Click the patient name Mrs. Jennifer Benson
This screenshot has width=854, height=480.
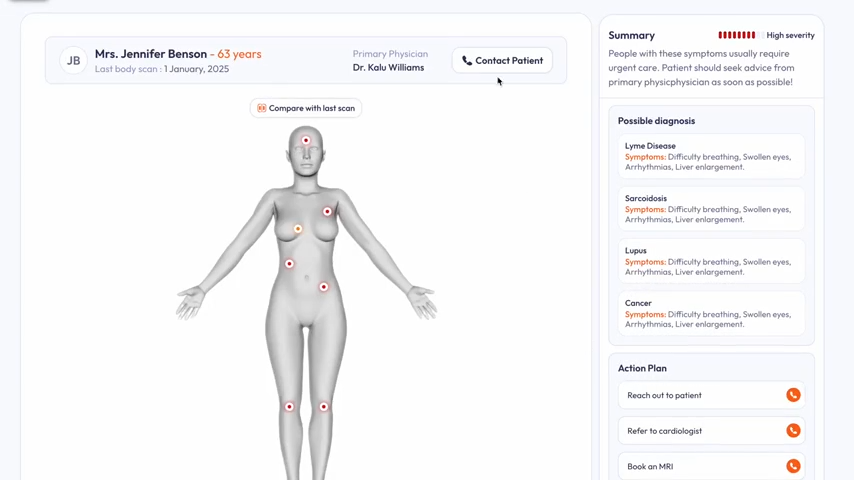[x=151, y=54]
